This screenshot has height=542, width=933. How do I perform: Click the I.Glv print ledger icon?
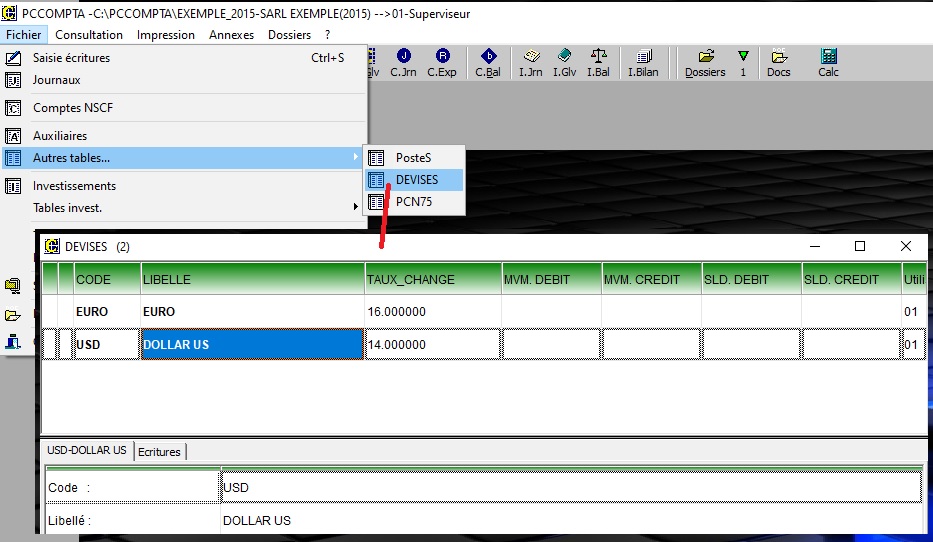pyautogui.click(x=564, y=62)
